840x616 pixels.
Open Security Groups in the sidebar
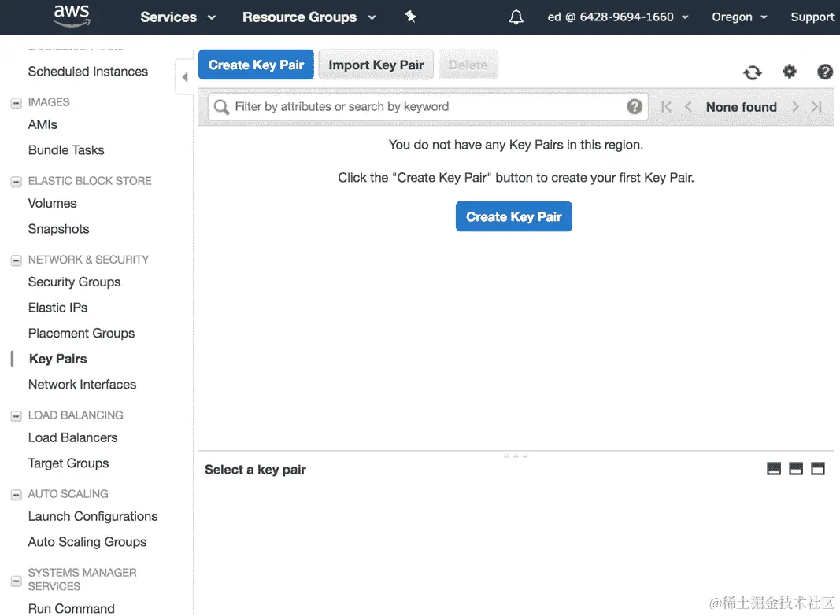tap(74, 282)
